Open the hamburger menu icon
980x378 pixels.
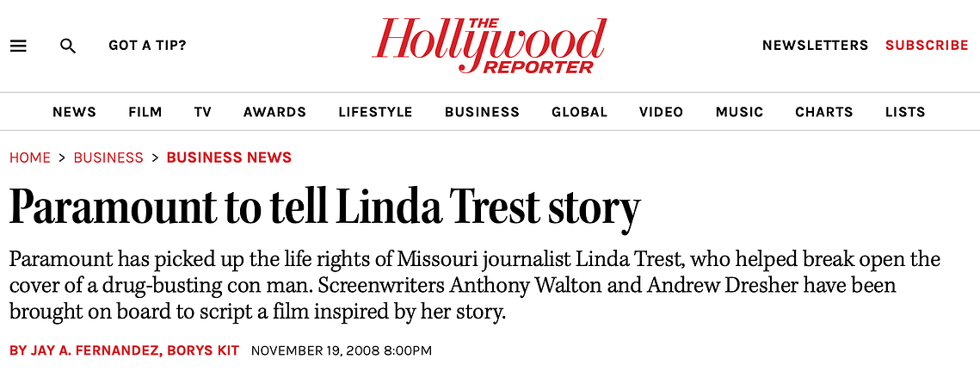[18, 46]
